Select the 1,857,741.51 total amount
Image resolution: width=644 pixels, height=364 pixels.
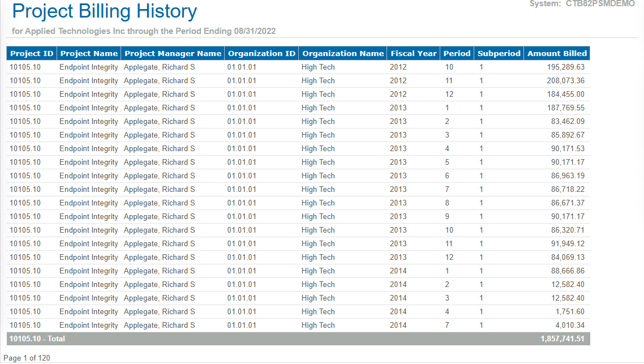562,339
